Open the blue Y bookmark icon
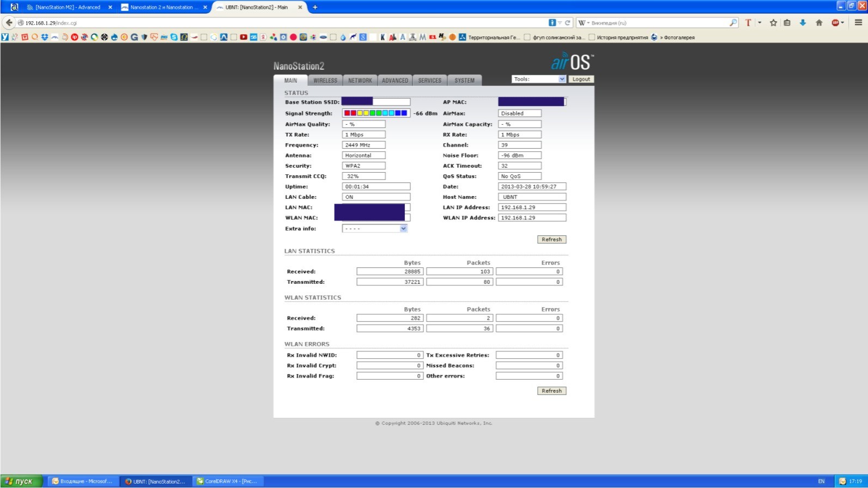The width and height of the screenshot is (868, 488). click(x=5, y=37)
